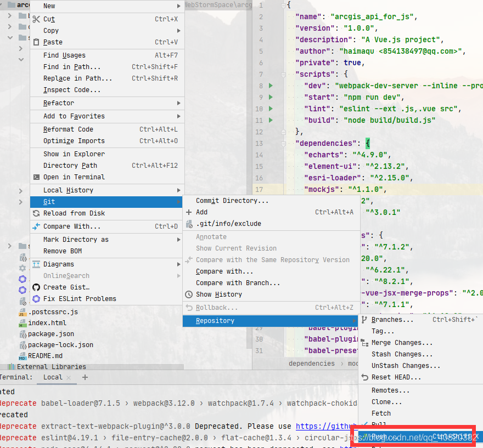
Task: Click the .git/info/exclude file icon
Action: click(189, 224)
